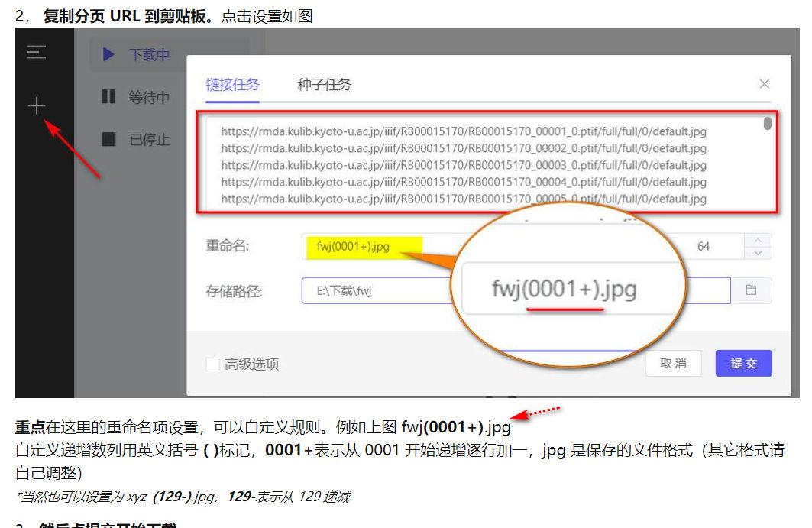Click the first URL line ending 00001_0.ptif

tap(463, 131)
